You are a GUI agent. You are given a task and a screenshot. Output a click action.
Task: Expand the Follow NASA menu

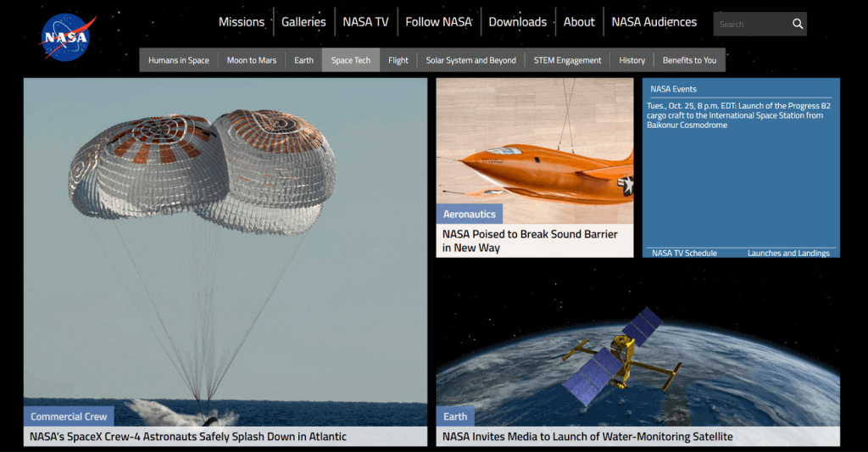[x=438, y=22]
